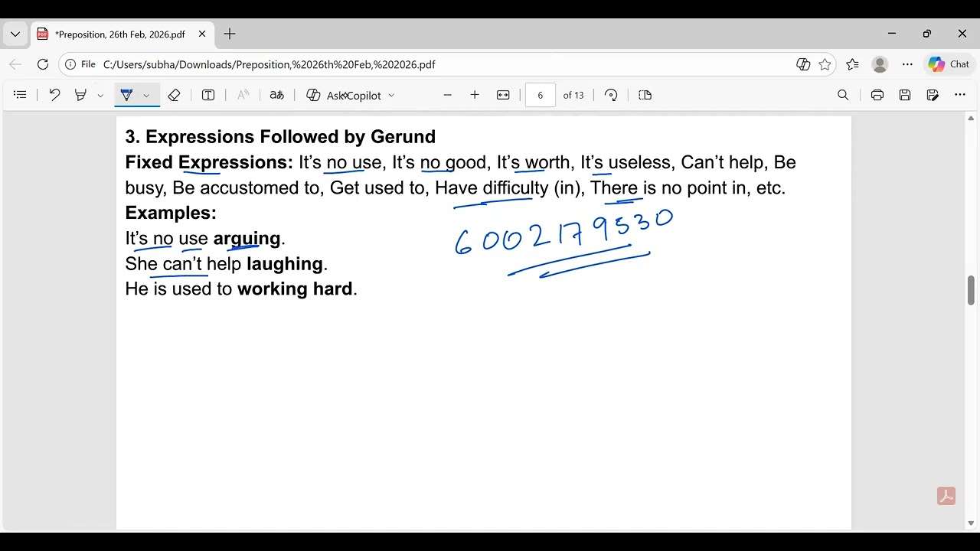Click the page number field showing 6
Viewport: 980px width, 551px height.
541,95
